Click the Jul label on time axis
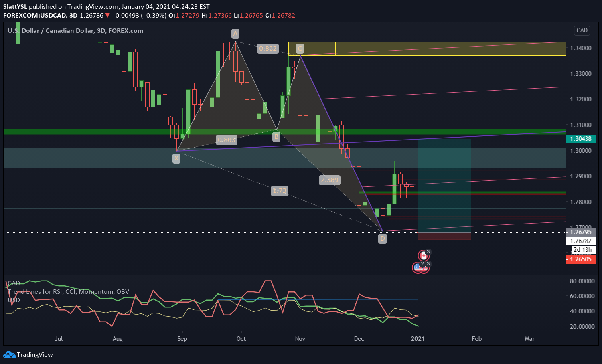This screenshot has height=364, width=602. tap(59, 338)
